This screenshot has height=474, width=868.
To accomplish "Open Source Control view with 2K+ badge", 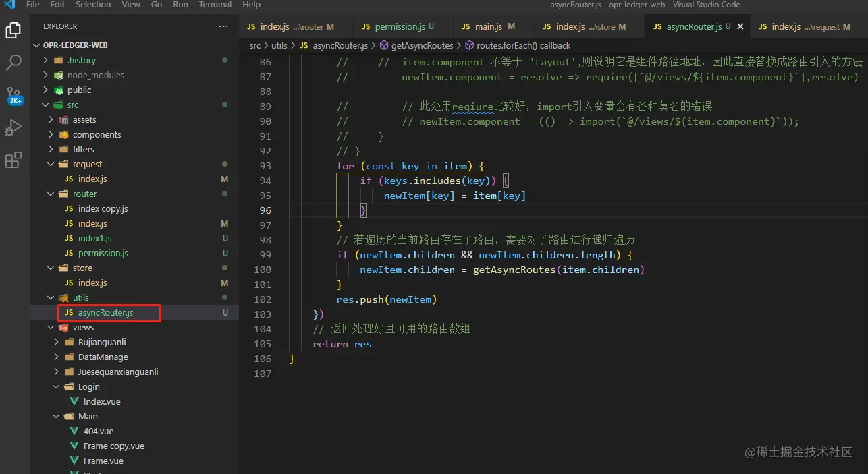I will [x=13, y=95].
